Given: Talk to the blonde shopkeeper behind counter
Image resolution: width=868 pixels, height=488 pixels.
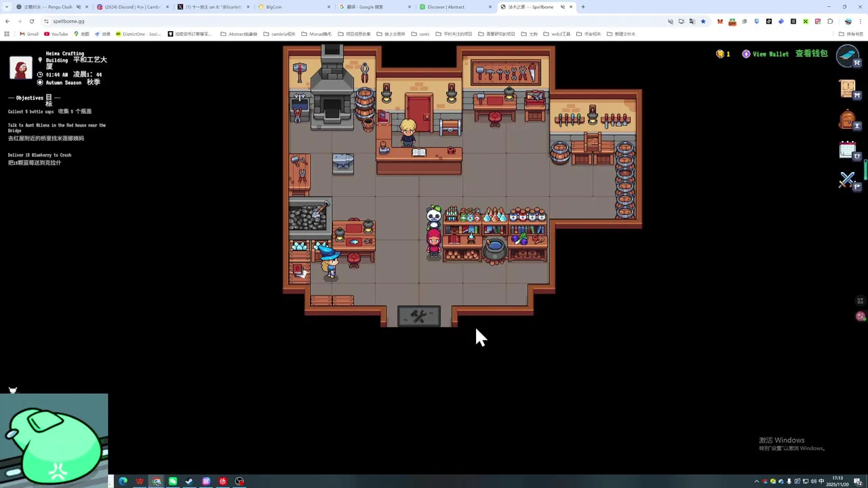Looking at the screenshot, I should 408,132.
